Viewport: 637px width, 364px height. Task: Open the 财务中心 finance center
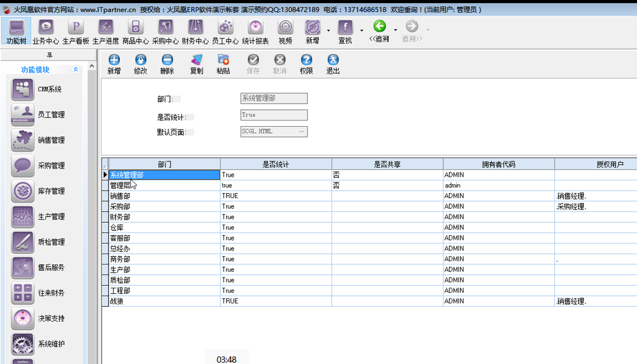[x=195, y=32]
